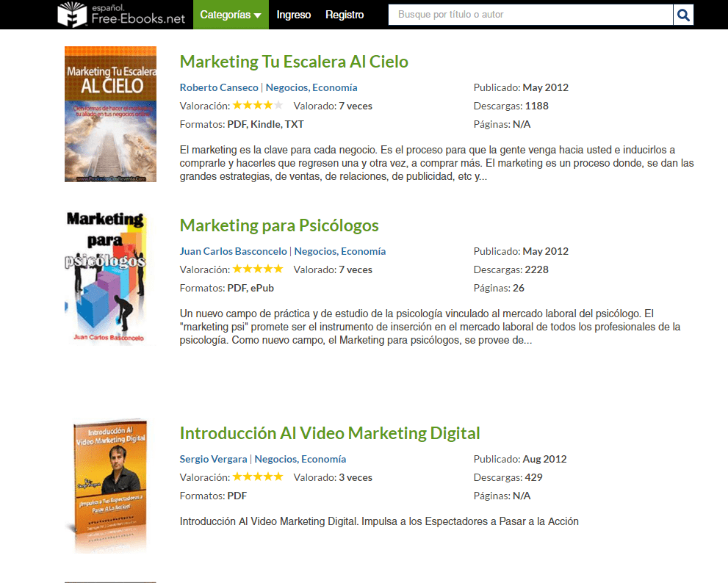
Task: Click star rating for Marketing para Psicólogos
Action: click(x=258, y=269)
